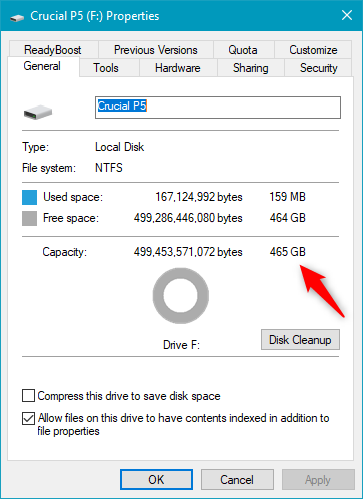This screenshot has width=363, height=499.
Task: Click the 'NTFS' file system value
Action: pyautogui.click(x=109, y=168)
